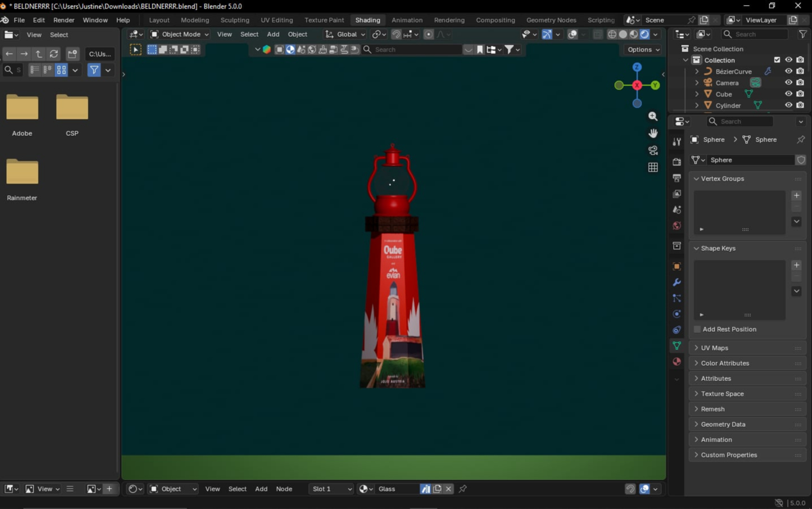Open Global transform orientation dropdown
Image resolution: width=812 pixels, height=509 pixels.
coord(345,34)
